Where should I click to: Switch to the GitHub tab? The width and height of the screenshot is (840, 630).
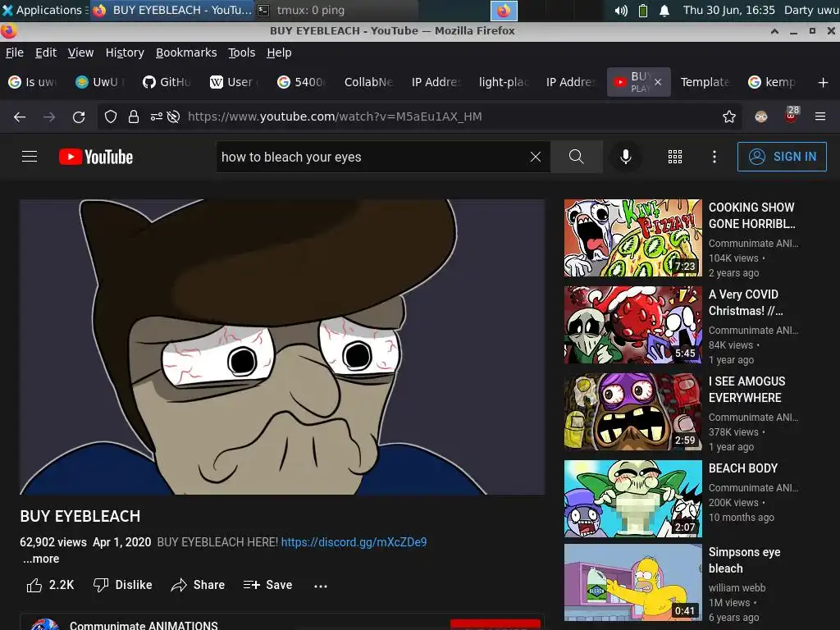point(167,82)
